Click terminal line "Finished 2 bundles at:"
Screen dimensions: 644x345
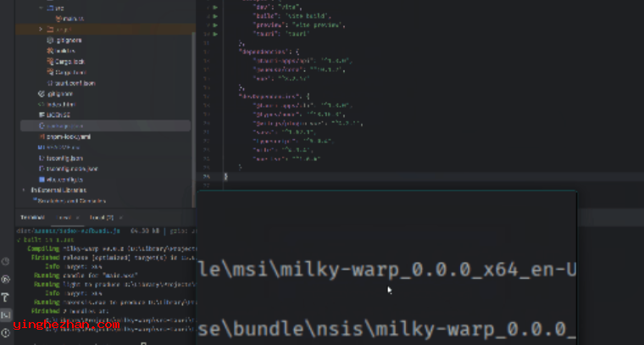point(69,311)
